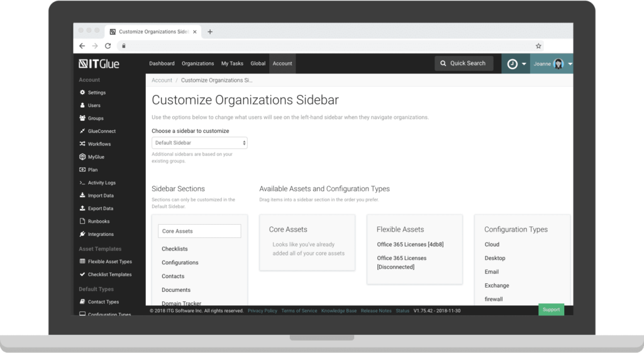Select the Desktop configuration type
Image resolution: width=644 pixels, height=353 pixels.
pyautogui.click(x=495, y=258)
